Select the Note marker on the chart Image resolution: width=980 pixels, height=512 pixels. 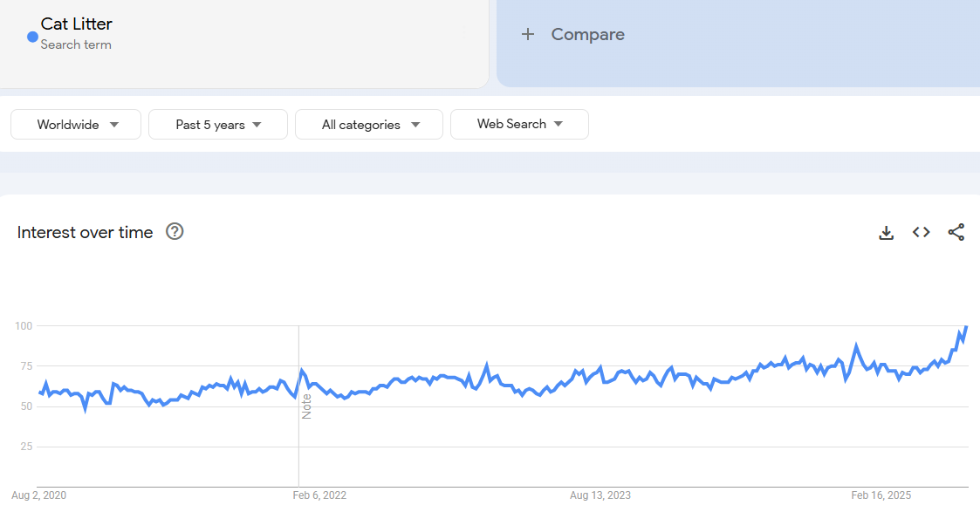point(306,406)
